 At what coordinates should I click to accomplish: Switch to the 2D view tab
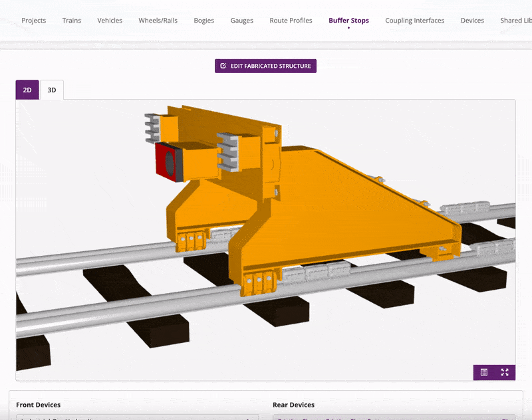pyautogui.click(x=27, y=90)
